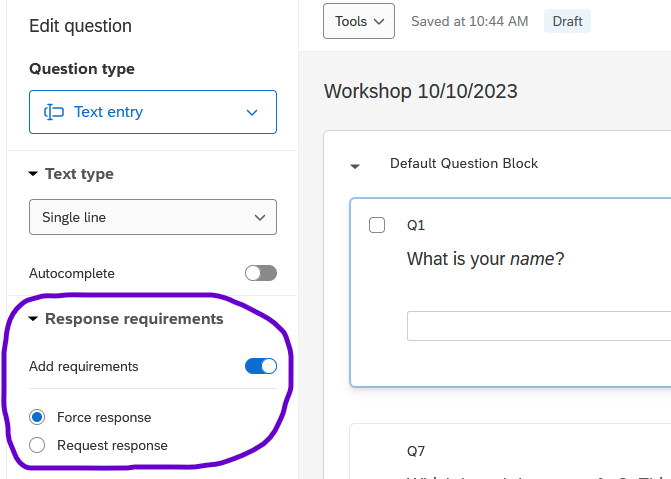Viewport: 671px width, 479px height.
Task: Click the Edit question panel heading
Action: (x=80, y=26)
